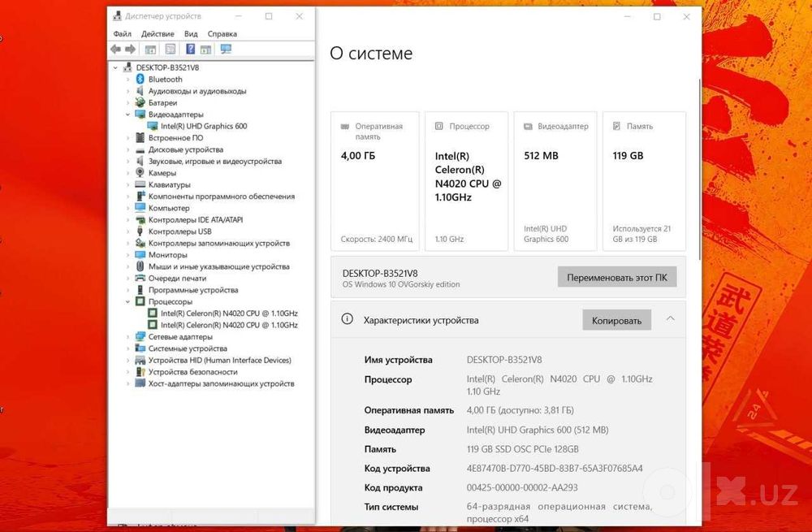Click the Контроллеры USB category icon
This screenshot has height=532, width=812.
[x=140, y=231]
